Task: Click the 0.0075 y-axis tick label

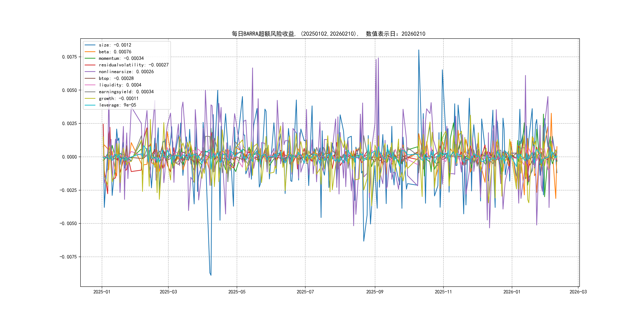Action: click(x=69, y=57)
